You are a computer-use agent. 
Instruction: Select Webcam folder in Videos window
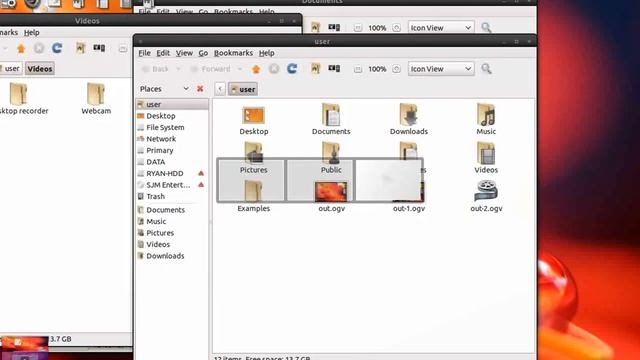pyautogui.click(x=96, y=95)
